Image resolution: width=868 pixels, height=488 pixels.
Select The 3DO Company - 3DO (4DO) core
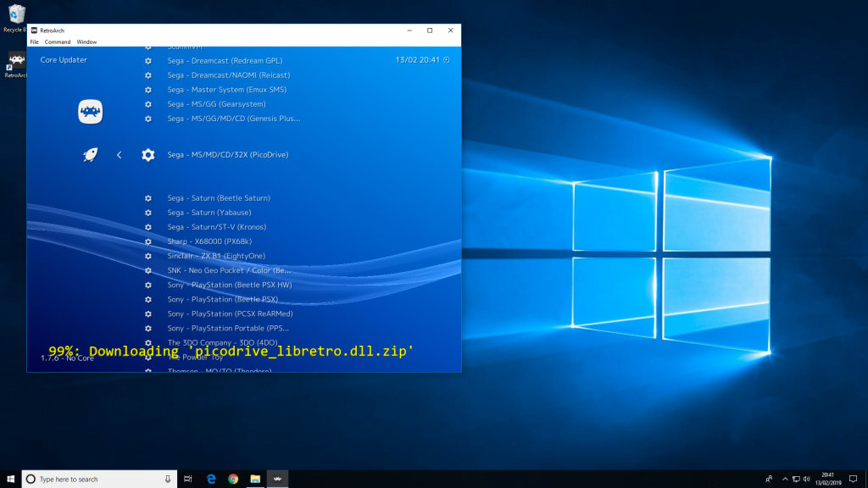223,342
